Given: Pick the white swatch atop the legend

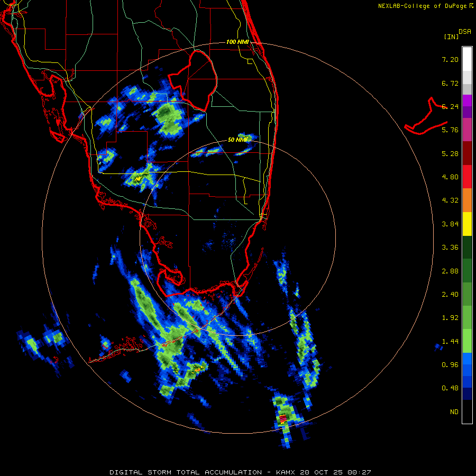Looking at the screenshot, I should [467, 59].
